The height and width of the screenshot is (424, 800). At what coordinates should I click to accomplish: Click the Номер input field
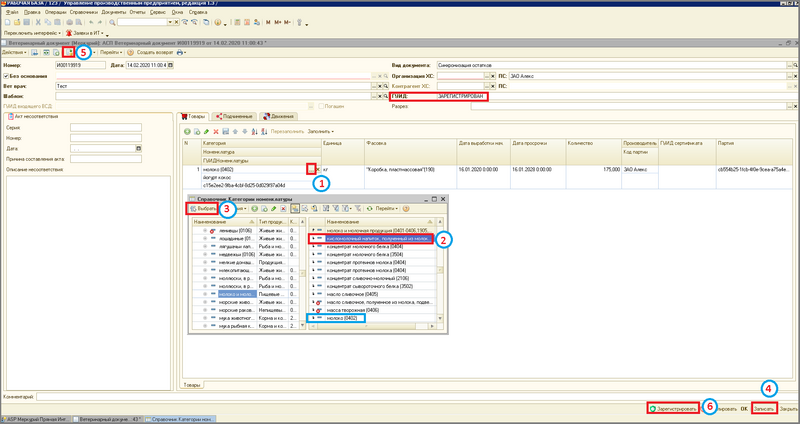[80, 65]
